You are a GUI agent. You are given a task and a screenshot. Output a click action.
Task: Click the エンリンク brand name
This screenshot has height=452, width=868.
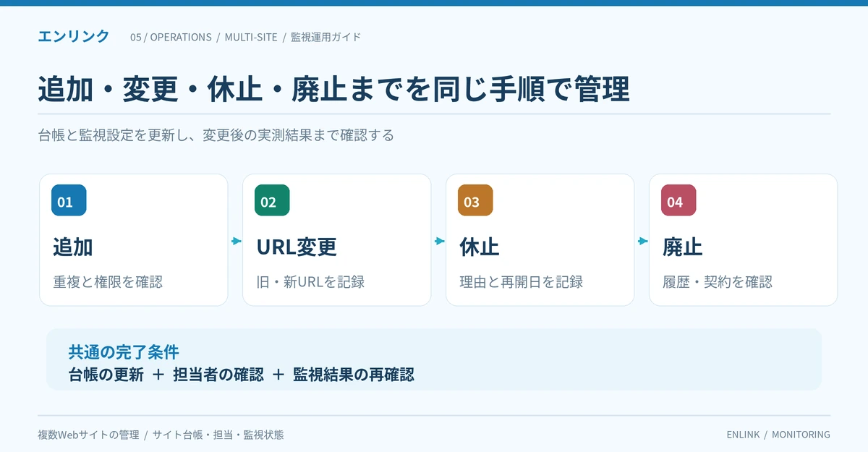pyautogui.click(x=74, y=36)
